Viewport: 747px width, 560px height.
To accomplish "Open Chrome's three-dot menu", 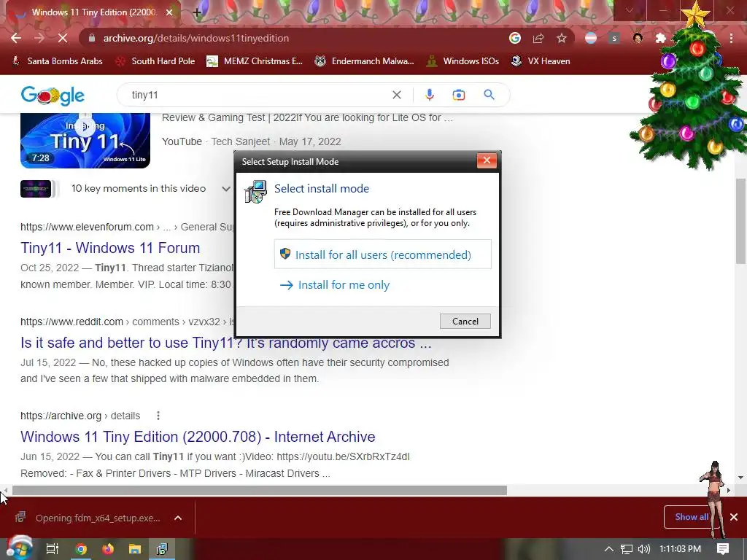I will click(731, 38).
